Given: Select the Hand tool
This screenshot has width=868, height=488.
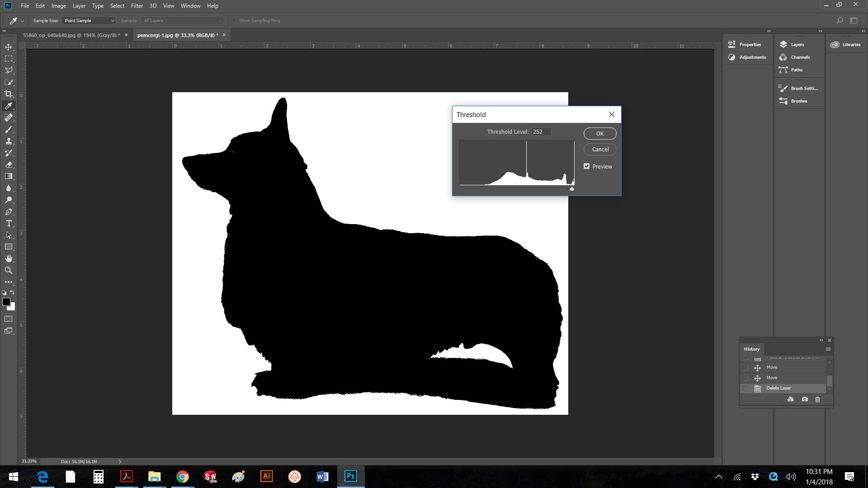Looking at the screenshot, I should click(9, 258).
